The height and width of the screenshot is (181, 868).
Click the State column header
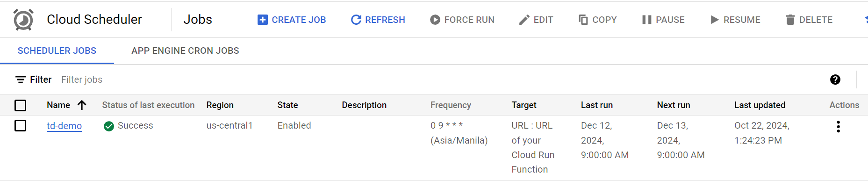[287, 105]
